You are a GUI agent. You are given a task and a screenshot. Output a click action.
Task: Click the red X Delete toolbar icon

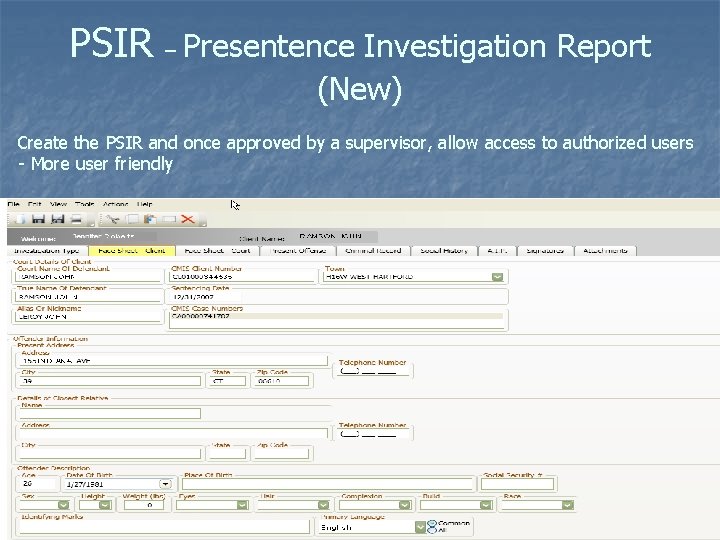(187, 219)
